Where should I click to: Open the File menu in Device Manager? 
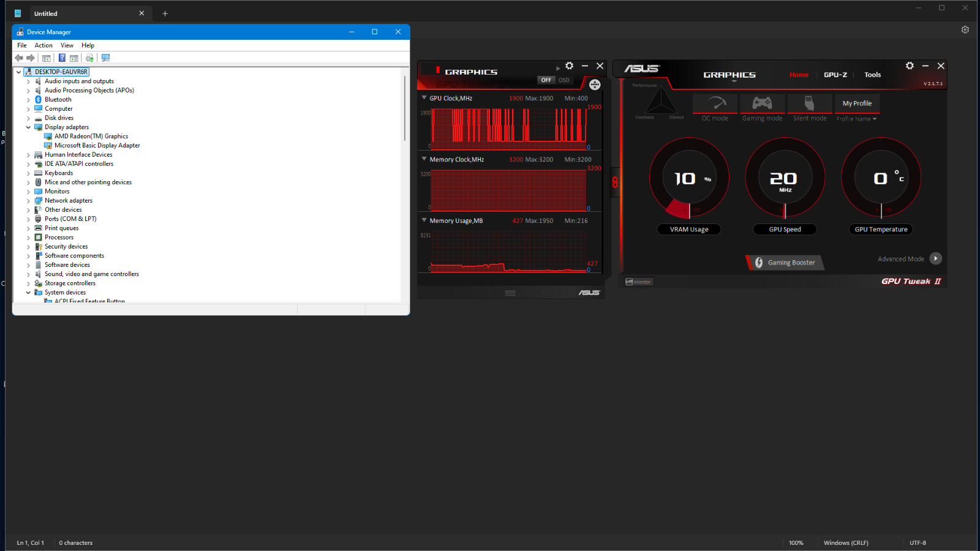(x=22, y=45)
